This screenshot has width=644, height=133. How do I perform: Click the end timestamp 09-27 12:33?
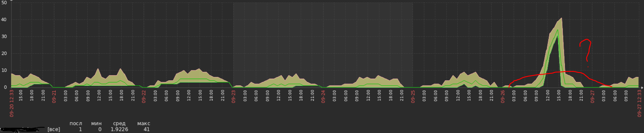[639, 103]
